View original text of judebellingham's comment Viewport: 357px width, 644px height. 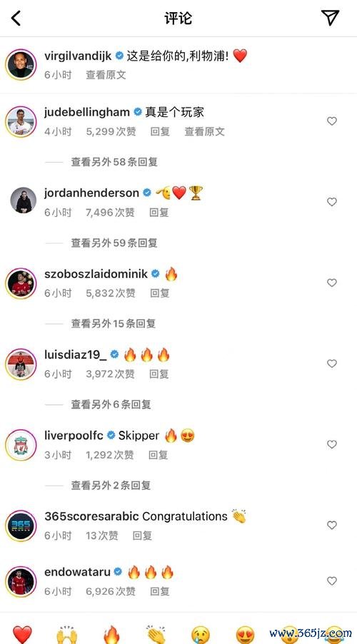[204, 131]
